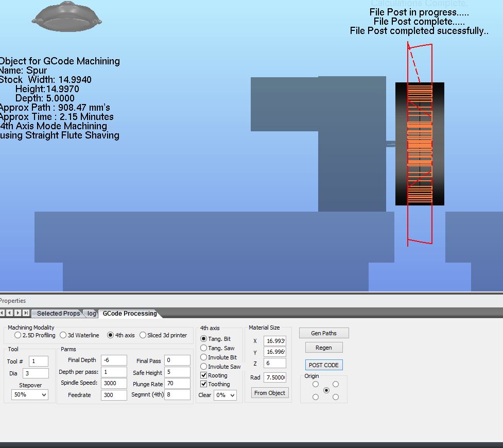Select Sliced 3d printer modality
This screenshot has height=448, width=503.
click(x=143, y=335)
